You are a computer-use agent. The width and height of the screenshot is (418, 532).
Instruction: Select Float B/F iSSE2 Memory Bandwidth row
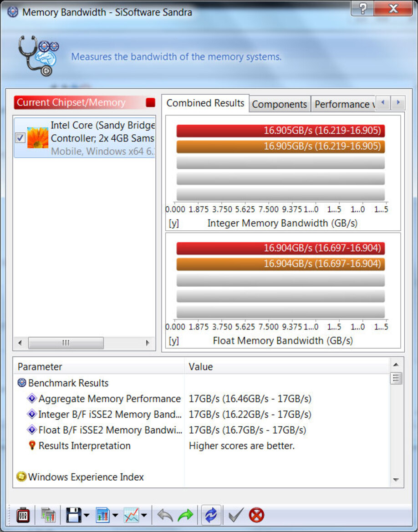[x=202, y=430]
